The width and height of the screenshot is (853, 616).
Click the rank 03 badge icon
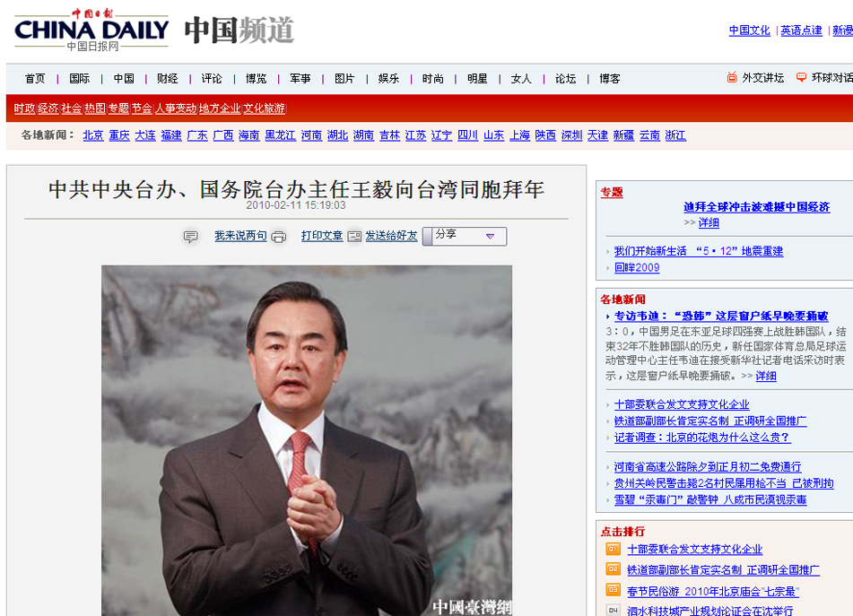(x=613, y=590)
